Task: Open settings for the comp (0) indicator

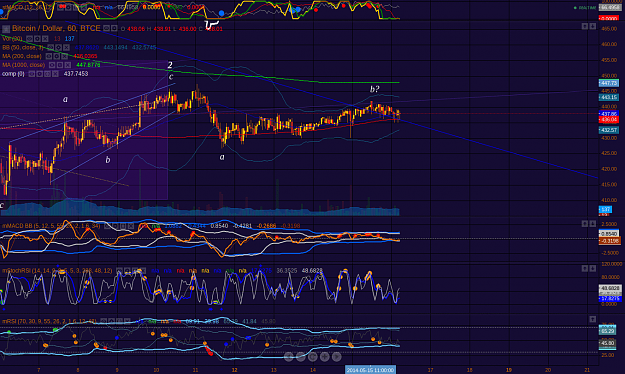Action: coord(39,74)
